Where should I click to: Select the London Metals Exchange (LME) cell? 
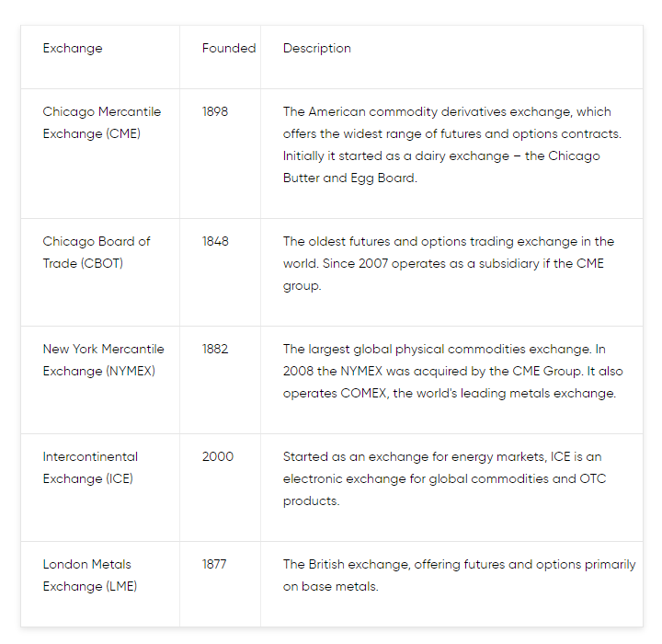point(89,575)
